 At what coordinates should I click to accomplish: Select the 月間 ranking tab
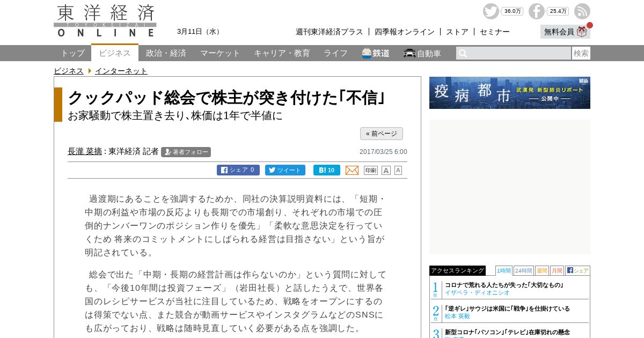point(557,270)
